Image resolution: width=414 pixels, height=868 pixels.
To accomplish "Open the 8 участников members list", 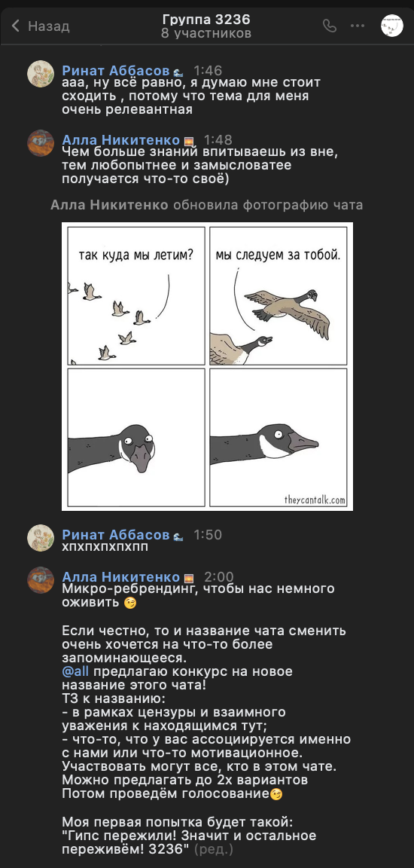I will pyautogui.click(x=207, y=34).
